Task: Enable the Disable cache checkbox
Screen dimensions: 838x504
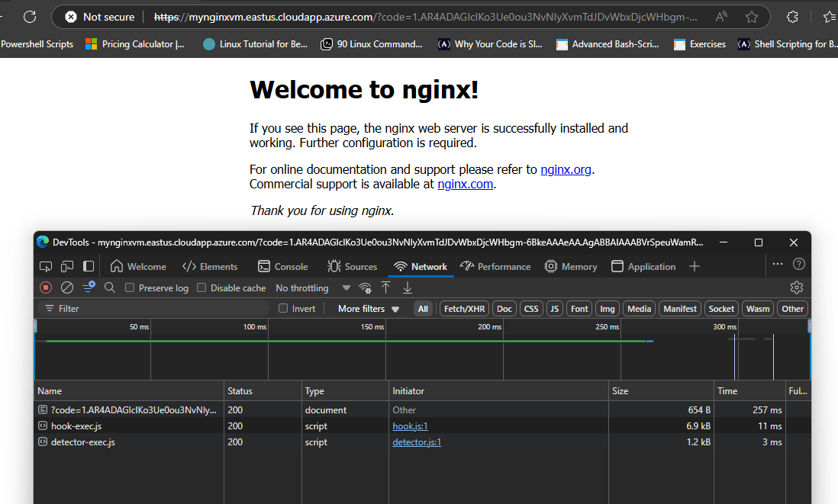Action: click(201, 287)
